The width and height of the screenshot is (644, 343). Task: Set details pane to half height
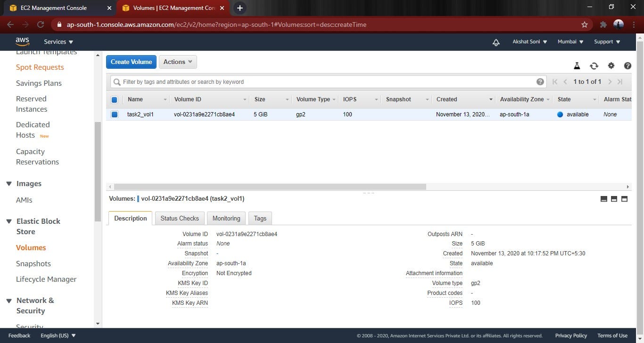[614, 199]
